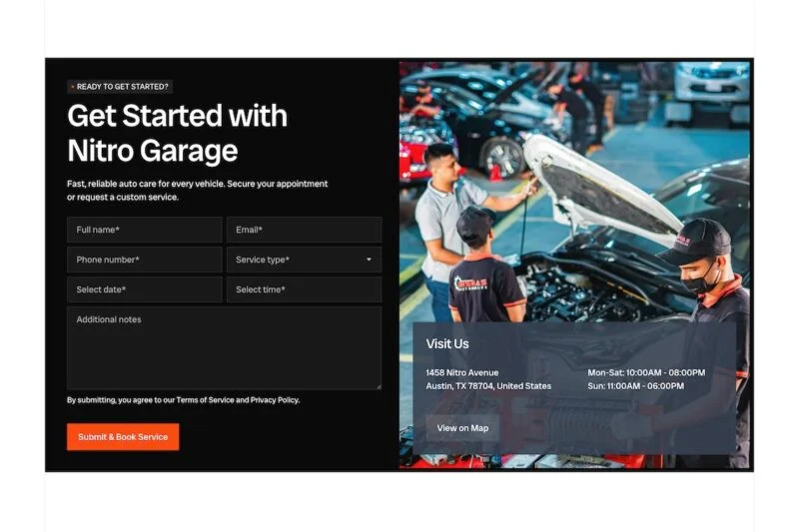Focus the Additional notes text area
799x532 pixels.
coord(224,348)
